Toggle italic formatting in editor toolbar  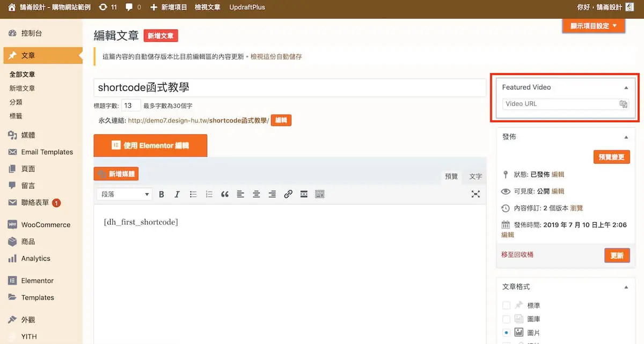click(177, 194)
